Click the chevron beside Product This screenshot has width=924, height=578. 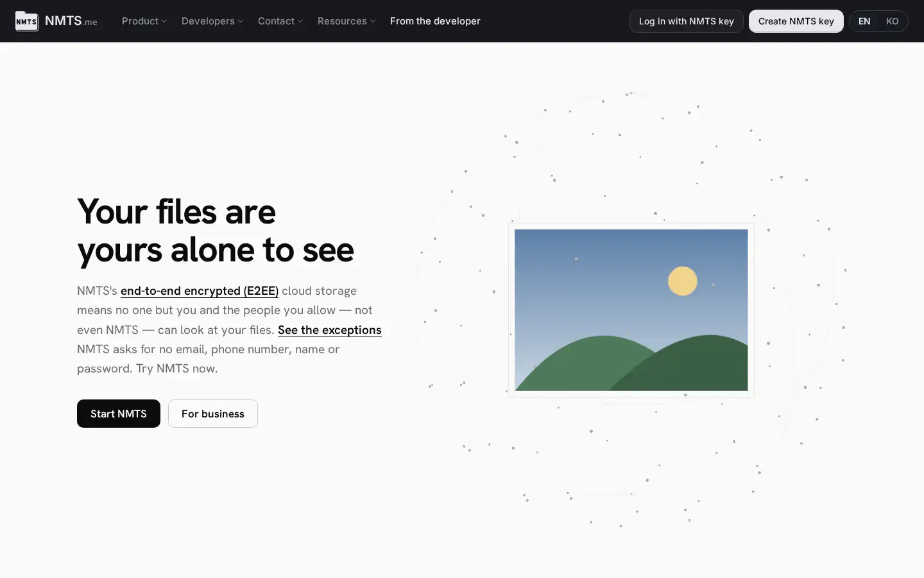164,21
